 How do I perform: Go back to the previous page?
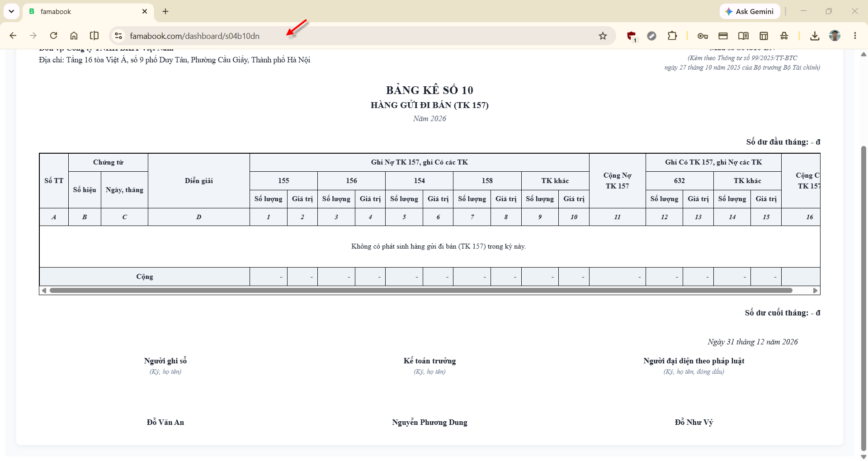[13, 36]
